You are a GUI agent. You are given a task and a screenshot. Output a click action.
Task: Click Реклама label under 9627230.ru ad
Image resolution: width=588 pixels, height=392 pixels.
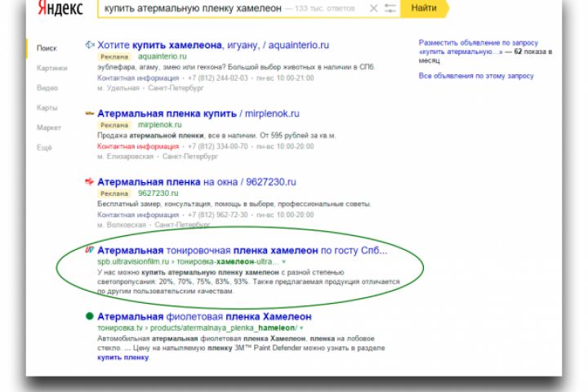click(114, 194)
